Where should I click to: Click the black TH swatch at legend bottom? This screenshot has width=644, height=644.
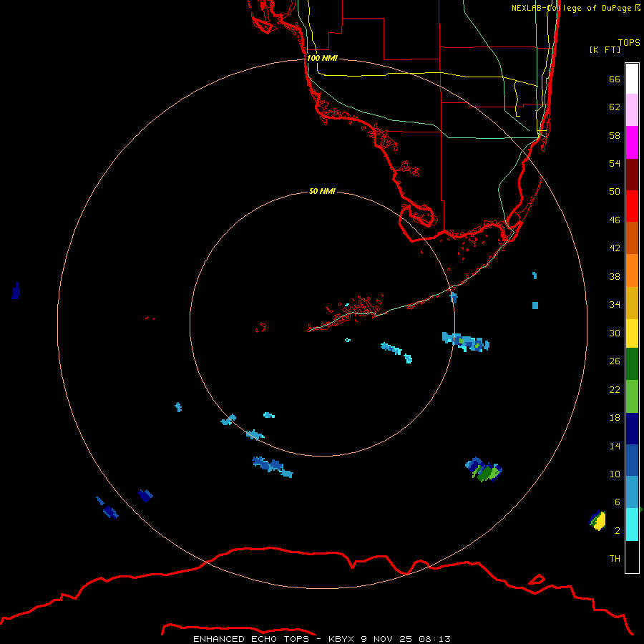coord(632,557)
